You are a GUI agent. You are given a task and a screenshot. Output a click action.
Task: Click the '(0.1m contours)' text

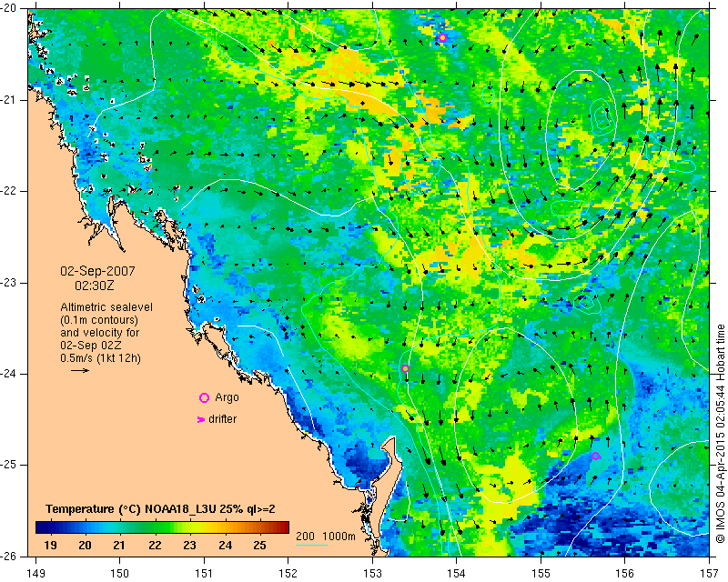tap(99, 320)
